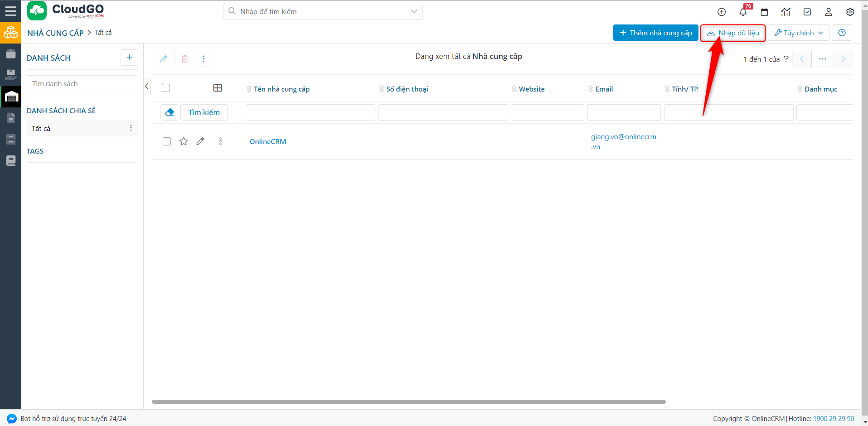Click the Tìm danh sách input field
This screenshot has width=868, height=426.
click(x=82, y=83)
